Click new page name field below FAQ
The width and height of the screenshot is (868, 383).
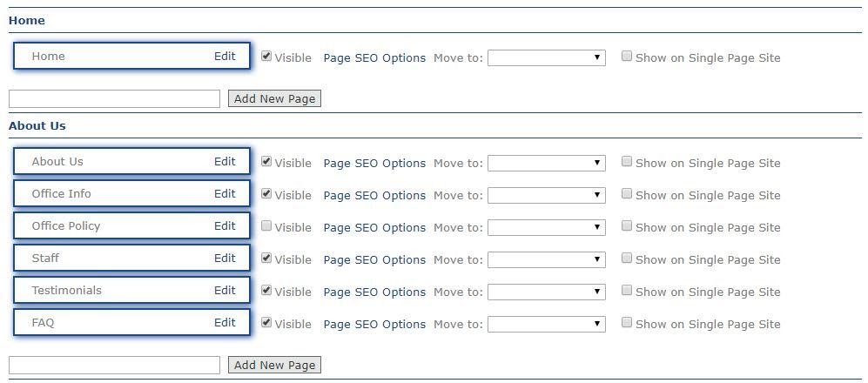[x=114, y=365]
